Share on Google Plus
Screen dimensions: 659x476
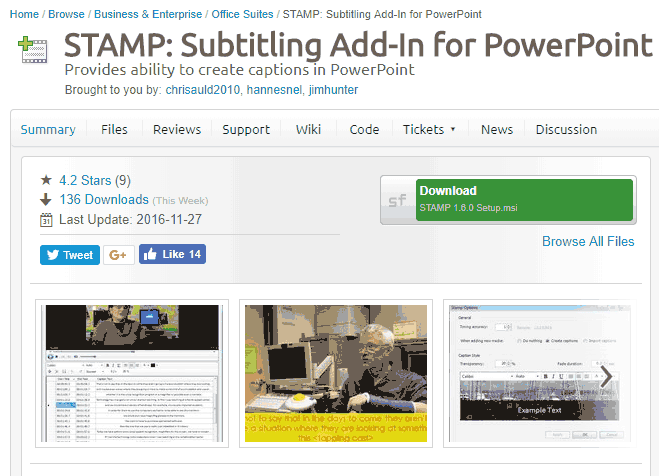119,255
